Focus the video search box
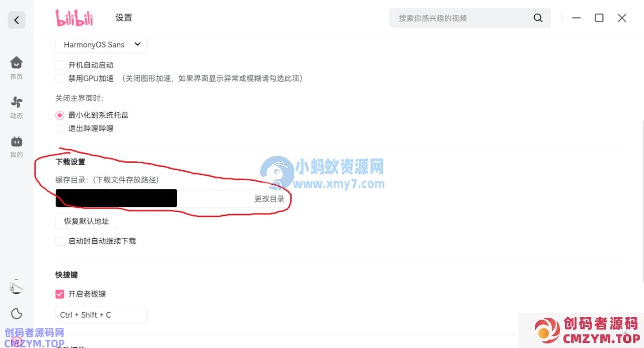644x348 pixels. pos(470,18)
